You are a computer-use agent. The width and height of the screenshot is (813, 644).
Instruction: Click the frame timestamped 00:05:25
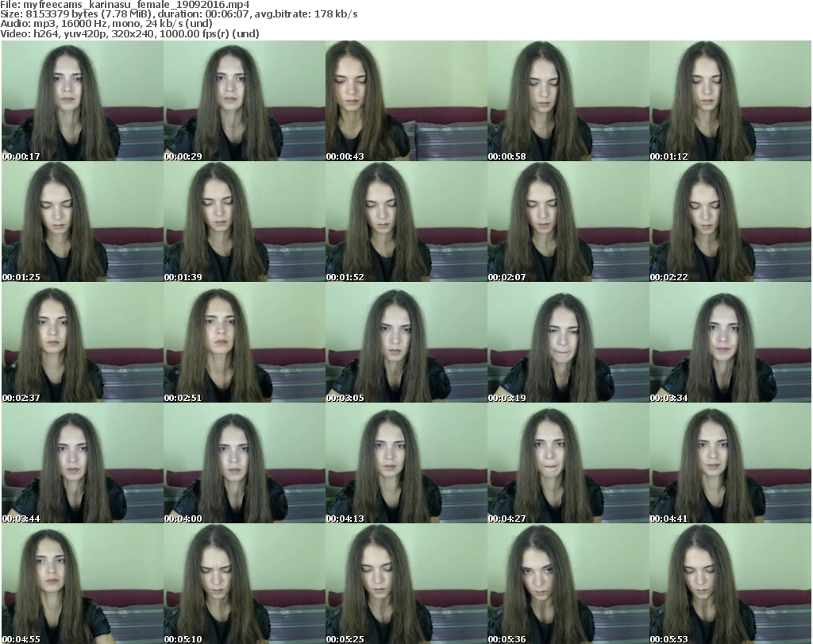click(406, 584)
